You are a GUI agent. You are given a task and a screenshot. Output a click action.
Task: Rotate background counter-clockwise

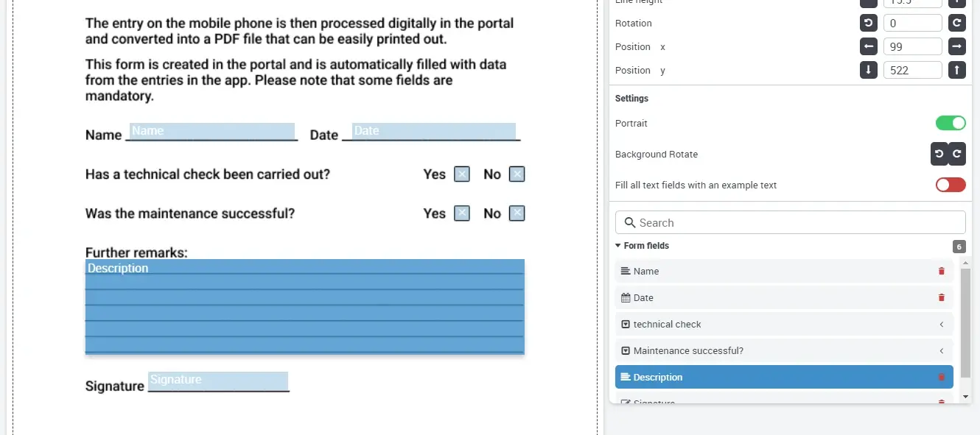coord(939,154)
